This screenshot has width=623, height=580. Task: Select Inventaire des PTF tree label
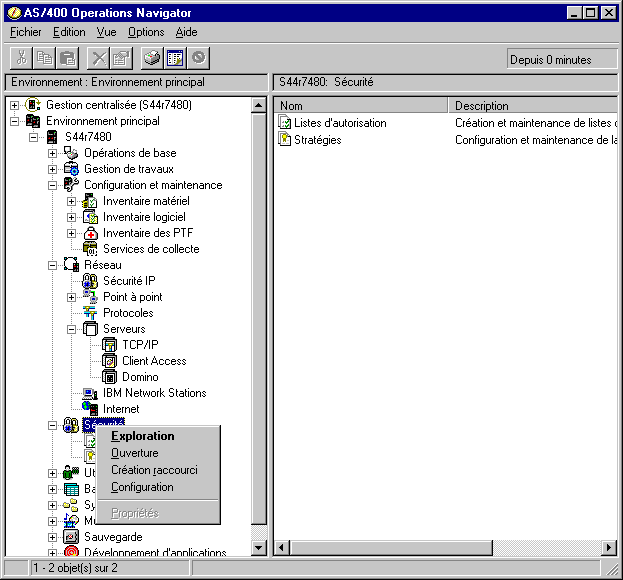(x=148, y=233)
